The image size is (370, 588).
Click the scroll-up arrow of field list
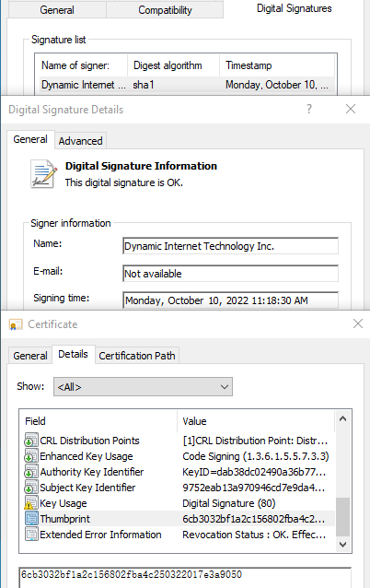(x=342, y=418)
